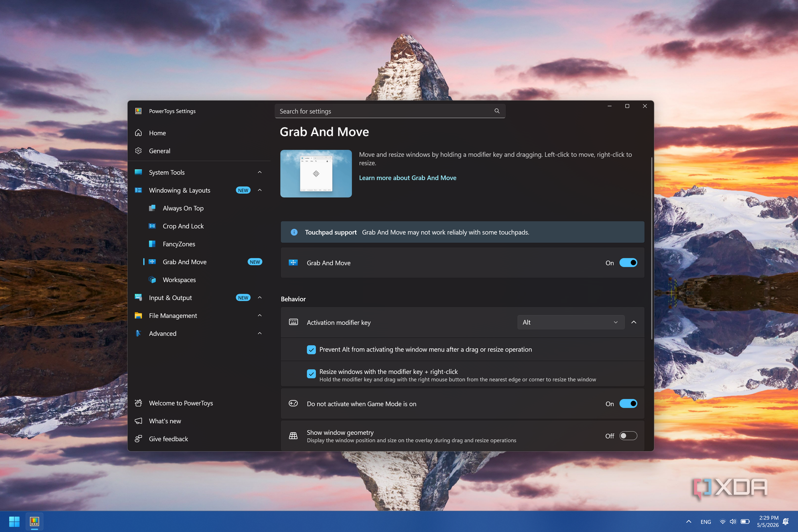Screen dimensions: 798x532
Task: Open Give feedback link
Action: [x=200, y=439]
